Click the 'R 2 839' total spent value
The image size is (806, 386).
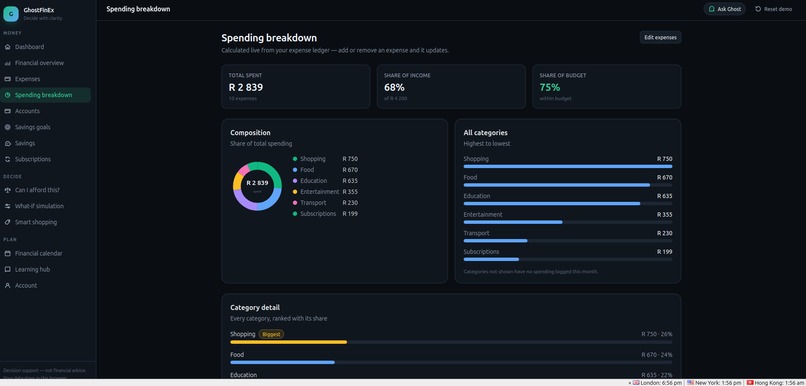click(246, 87)
